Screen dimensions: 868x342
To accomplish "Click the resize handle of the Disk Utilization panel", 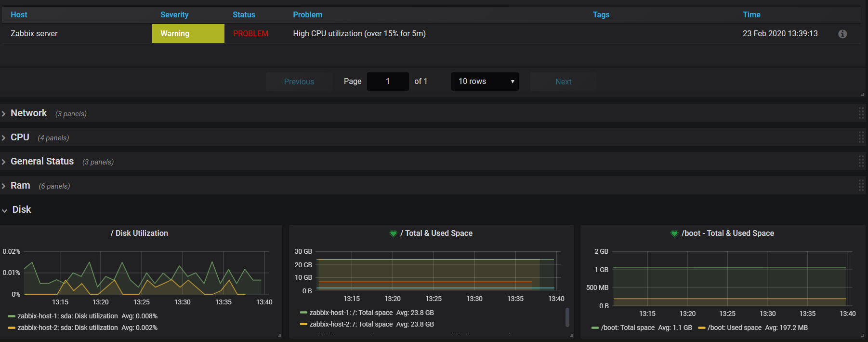I will (279, 336).
